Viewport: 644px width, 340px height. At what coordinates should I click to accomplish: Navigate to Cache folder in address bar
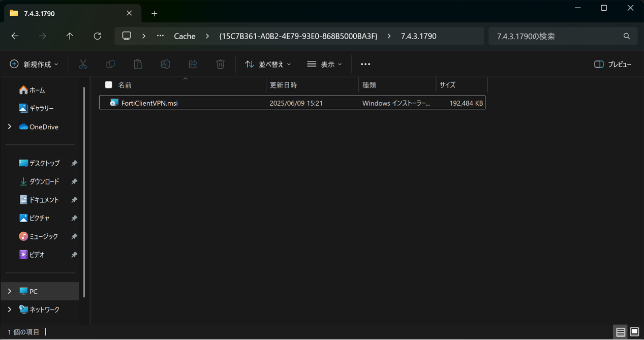coord(185,36)
